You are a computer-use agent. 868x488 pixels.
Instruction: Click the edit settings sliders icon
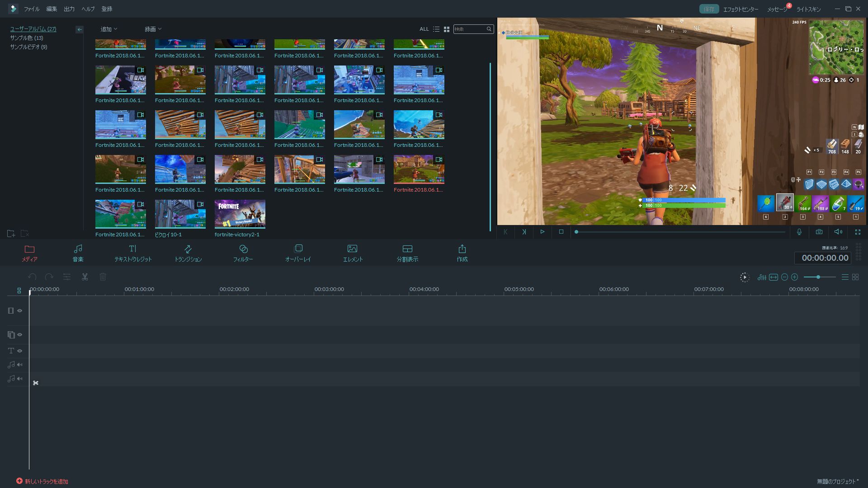coord(67,277)
